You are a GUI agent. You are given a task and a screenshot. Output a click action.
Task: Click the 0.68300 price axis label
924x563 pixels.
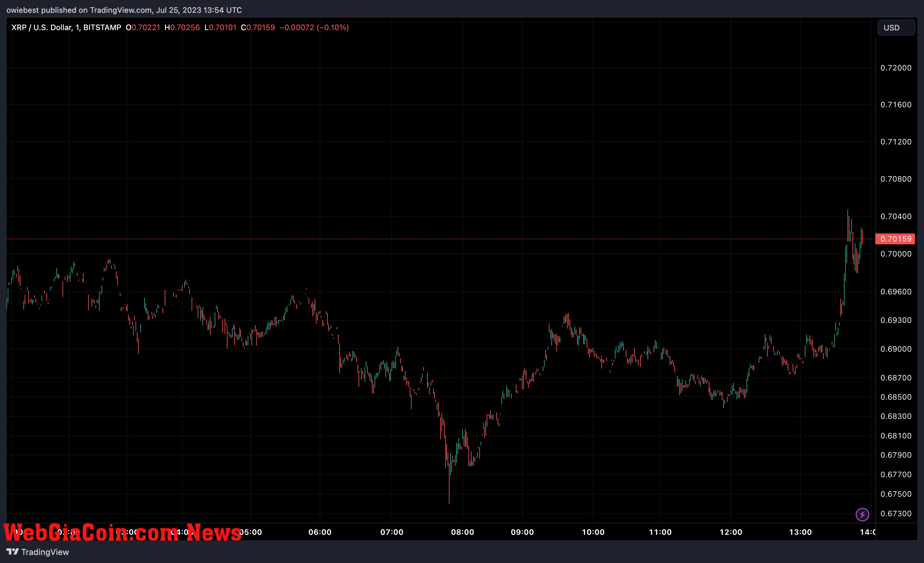coord(896,416)
